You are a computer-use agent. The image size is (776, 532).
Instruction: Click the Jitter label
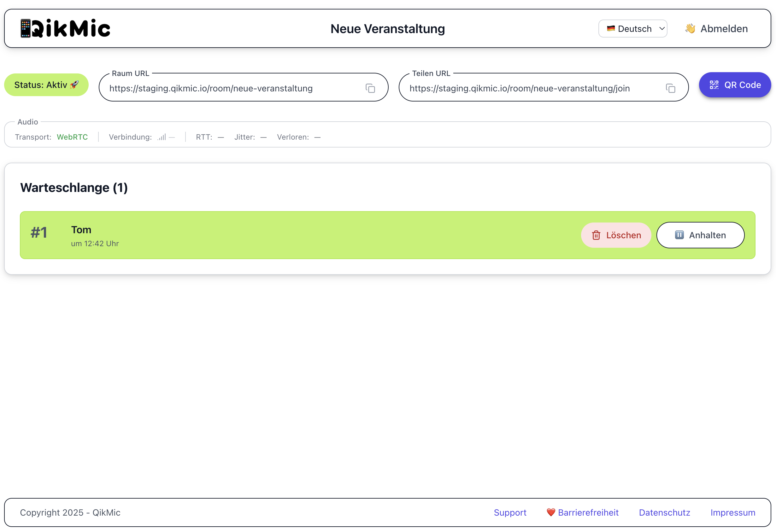245,137
